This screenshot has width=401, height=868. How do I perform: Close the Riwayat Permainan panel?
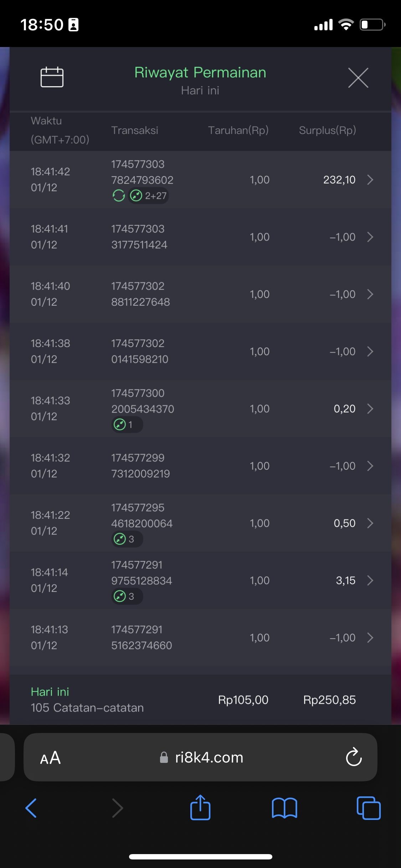358,78
